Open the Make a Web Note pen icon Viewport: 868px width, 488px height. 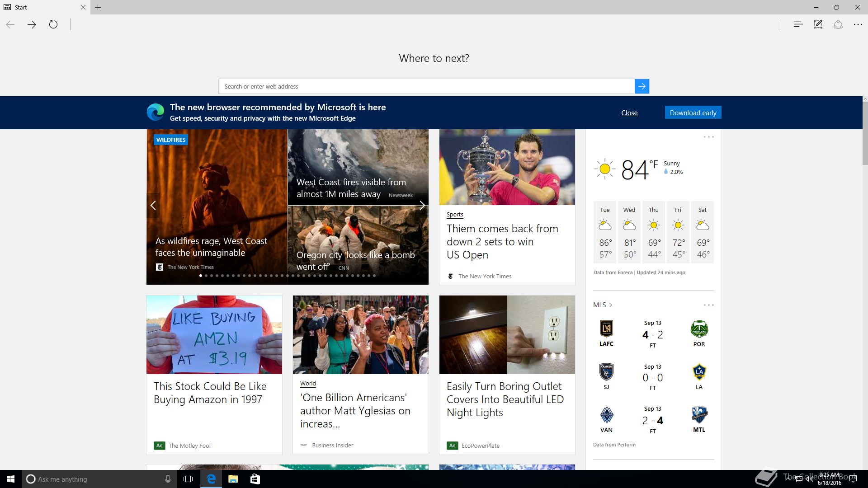click(x=818, y=24)
